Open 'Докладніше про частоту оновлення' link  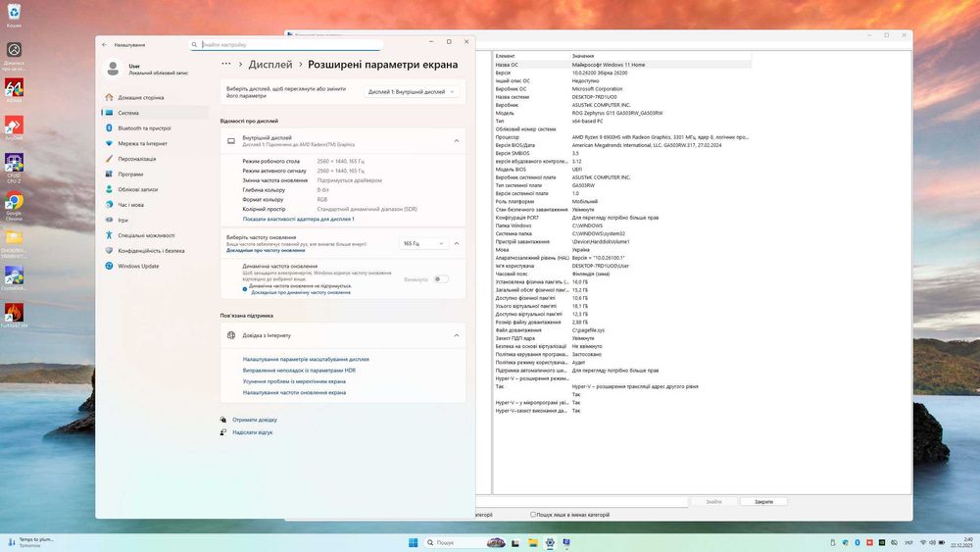click(266, 250)
